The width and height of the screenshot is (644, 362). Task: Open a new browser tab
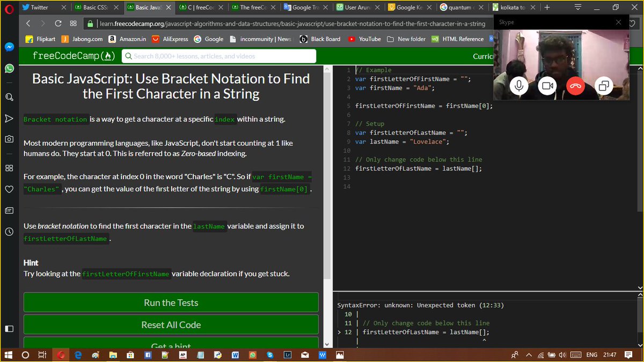click(x=547, y=8)
